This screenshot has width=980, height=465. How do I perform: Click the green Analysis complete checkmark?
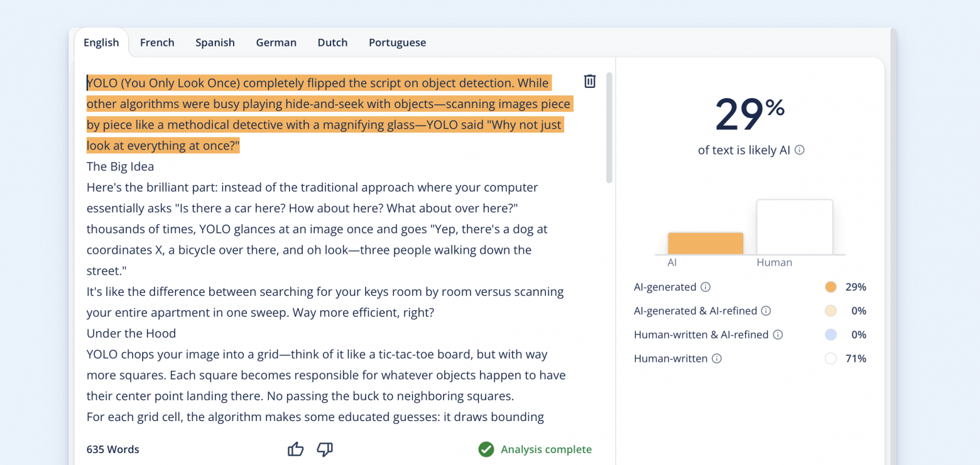(486, 449)
